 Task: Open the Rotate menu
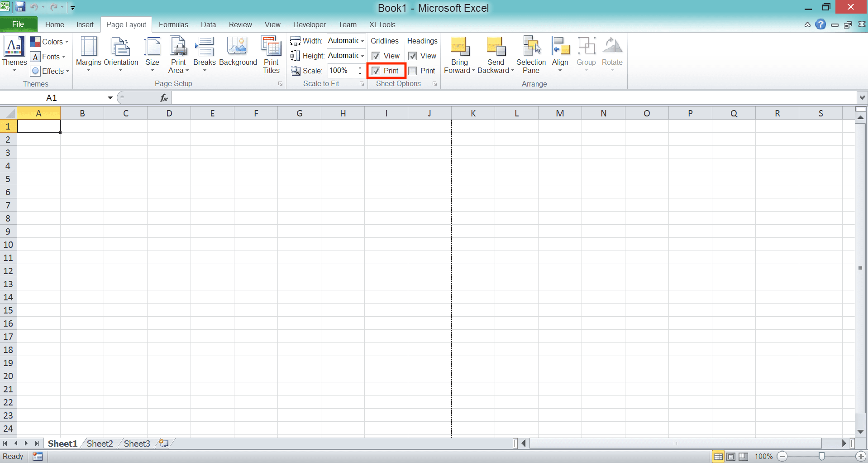(x=612, y=54)
